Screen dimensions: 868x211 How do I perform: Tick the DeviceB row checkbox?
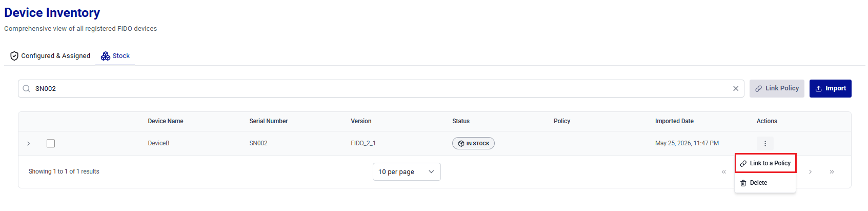coord(51,143)
